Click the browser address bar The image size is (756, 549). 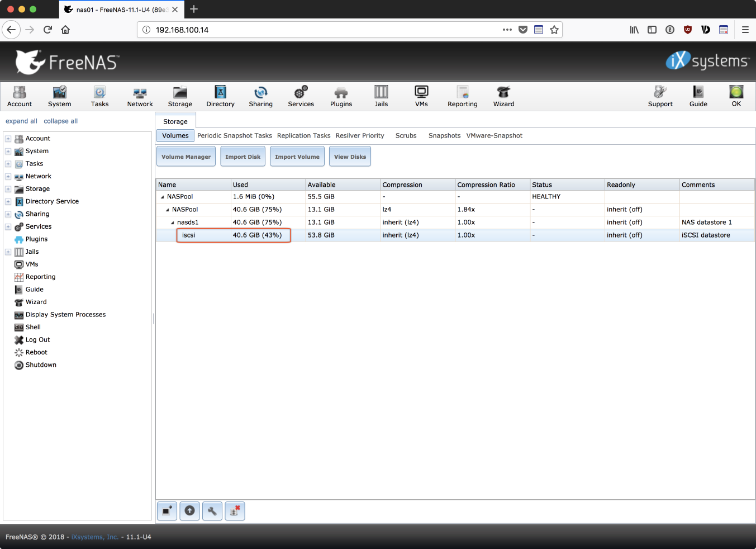324,30
